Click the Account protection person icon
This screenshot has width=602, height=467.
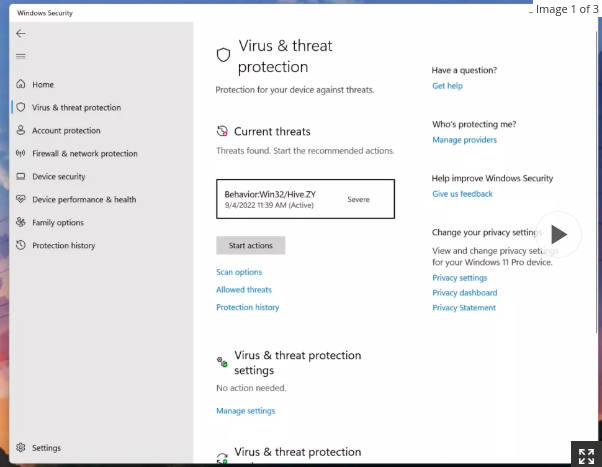pyautogui.click(x=21, y=130)
